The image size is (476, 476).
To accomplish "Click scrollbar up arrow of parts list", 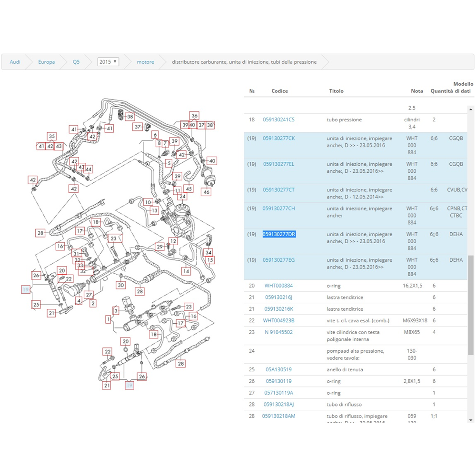I will pos(471,109).
